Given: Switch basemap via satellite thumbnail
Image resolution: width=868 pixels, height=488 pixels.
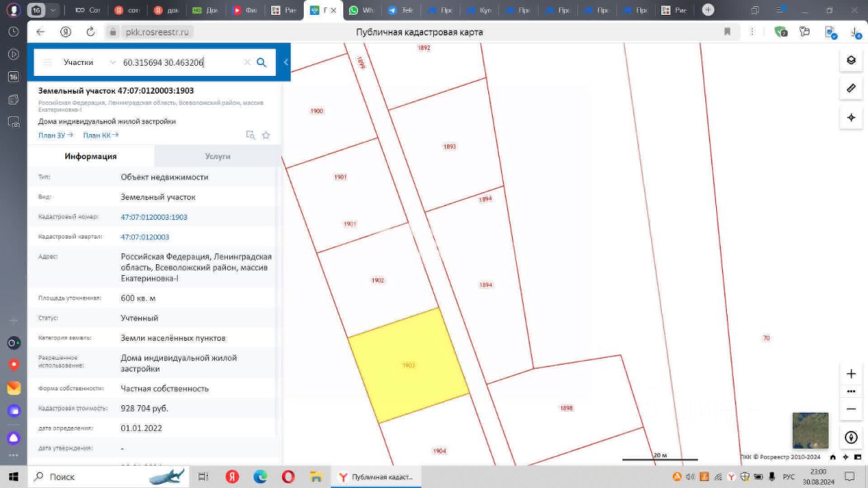Looking at the screenshot, I should tap(810, 430).
